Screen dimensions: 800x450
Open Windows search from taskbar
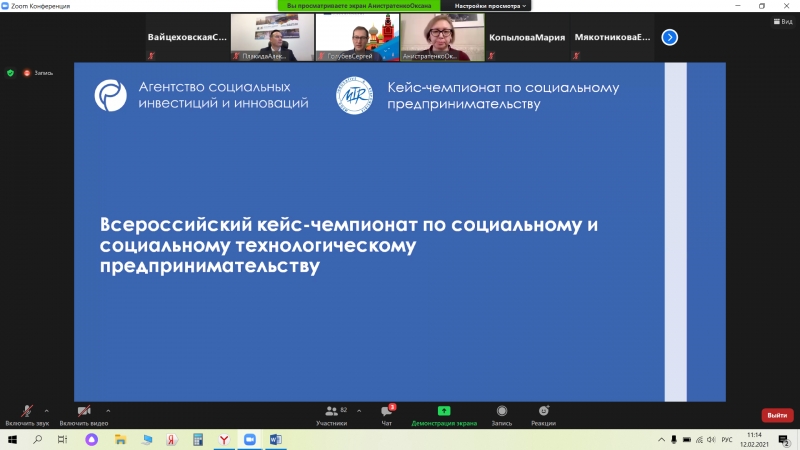[x=38, y=439]
